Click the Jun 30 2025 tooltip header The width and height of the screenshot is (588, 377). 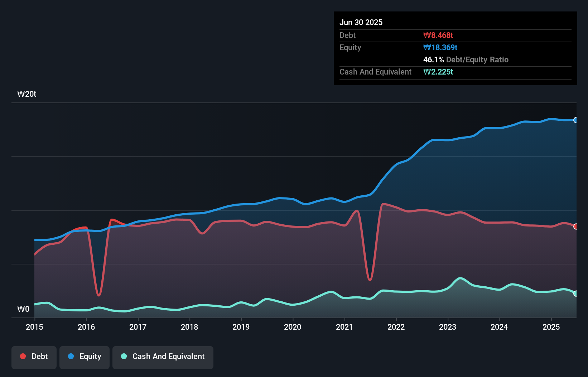(361, 22)
